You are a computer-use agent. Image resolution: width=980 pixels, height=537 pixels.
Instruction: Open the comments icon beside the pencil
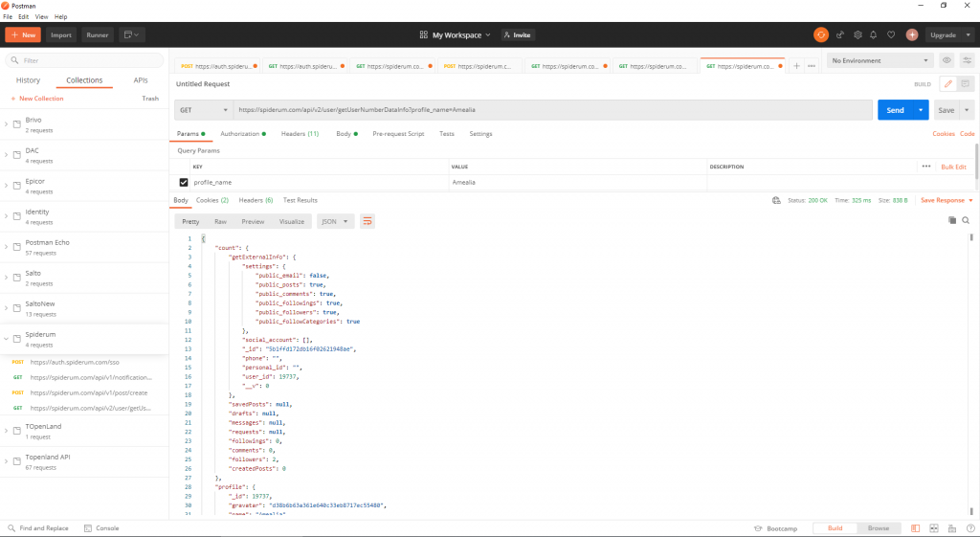coord(965,84)
